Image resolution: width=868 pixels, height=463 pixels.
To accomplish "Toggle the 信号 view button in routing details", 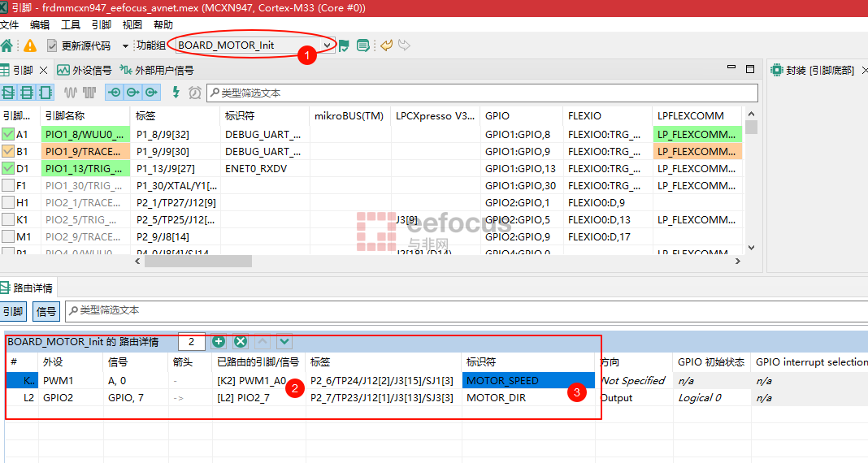I will click(x=46, y=311).
